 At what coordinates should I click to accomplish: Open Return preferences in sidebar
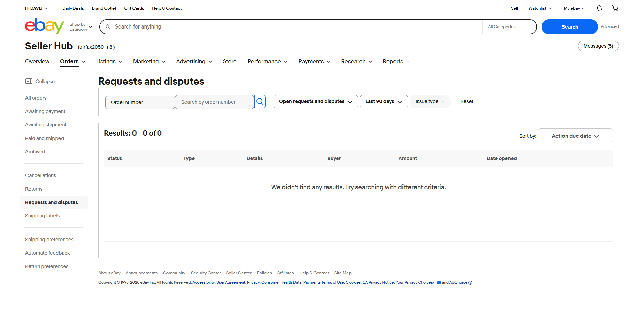(x=47, y=266)
